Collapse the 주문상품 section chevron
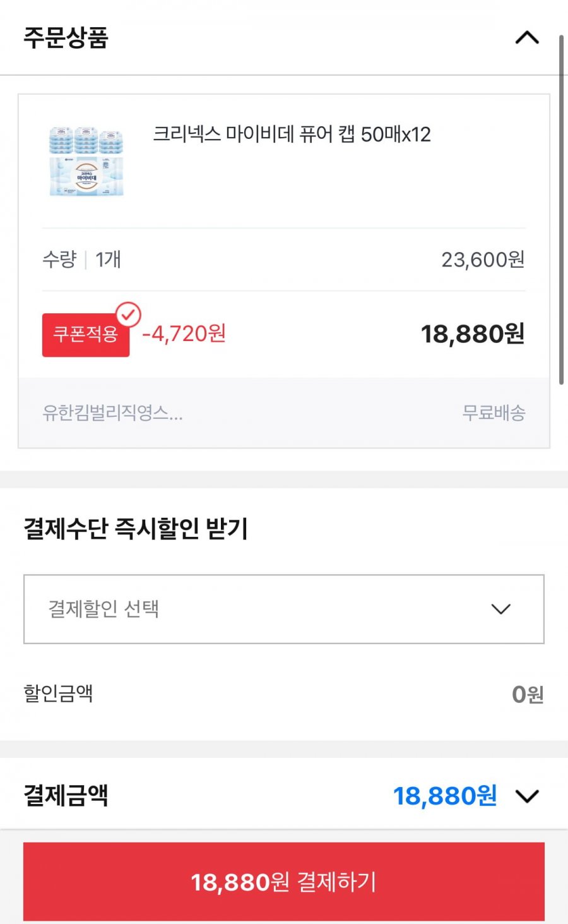The image size is (568, 924). pyautogui.click(x=527, y=38)
